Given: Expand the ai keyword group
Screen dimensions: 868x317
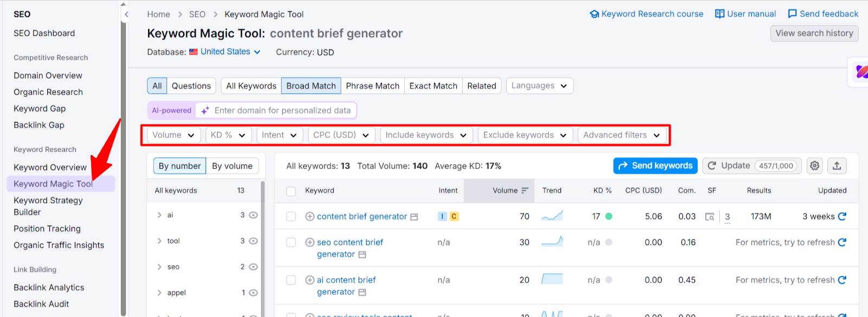Looking at the screenshot, I should pos(159,215).
